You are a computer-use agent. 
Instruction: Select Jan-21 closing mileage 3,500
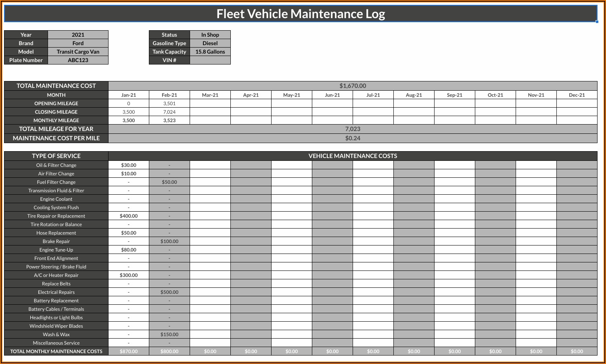click(129, 112)
